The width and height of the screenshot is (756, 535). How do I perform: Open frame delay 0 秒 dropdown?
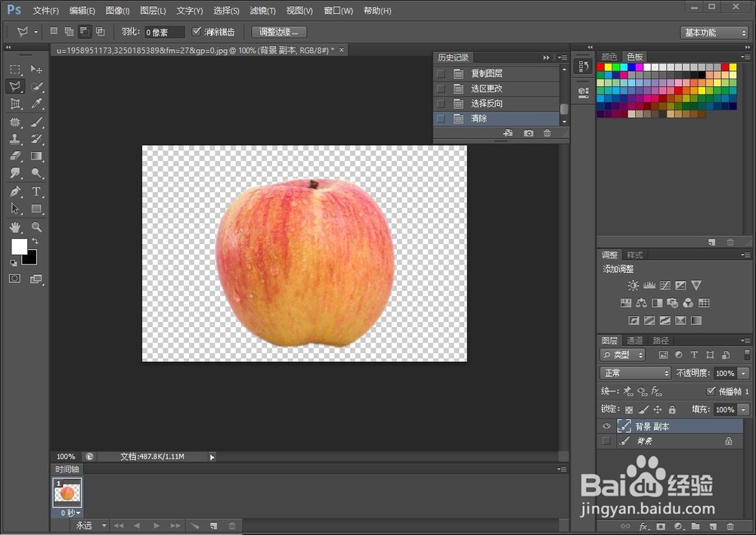point(70,513)
